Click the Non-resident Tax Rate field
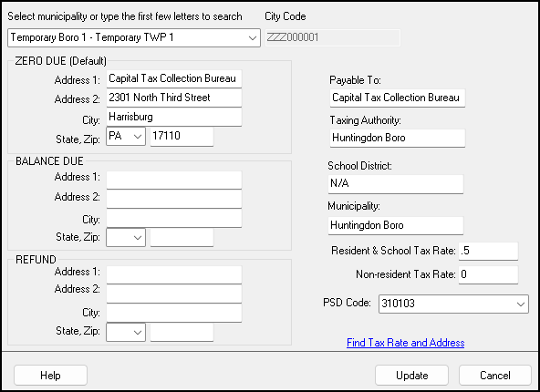The image size is (540, 392). tap(488, 274)
